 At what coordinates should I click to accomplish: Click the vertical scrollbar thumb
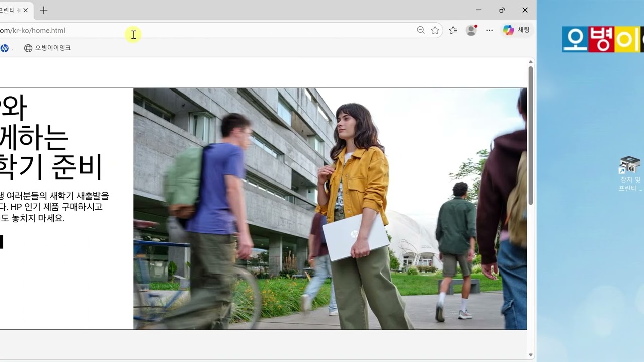(530, 135)
